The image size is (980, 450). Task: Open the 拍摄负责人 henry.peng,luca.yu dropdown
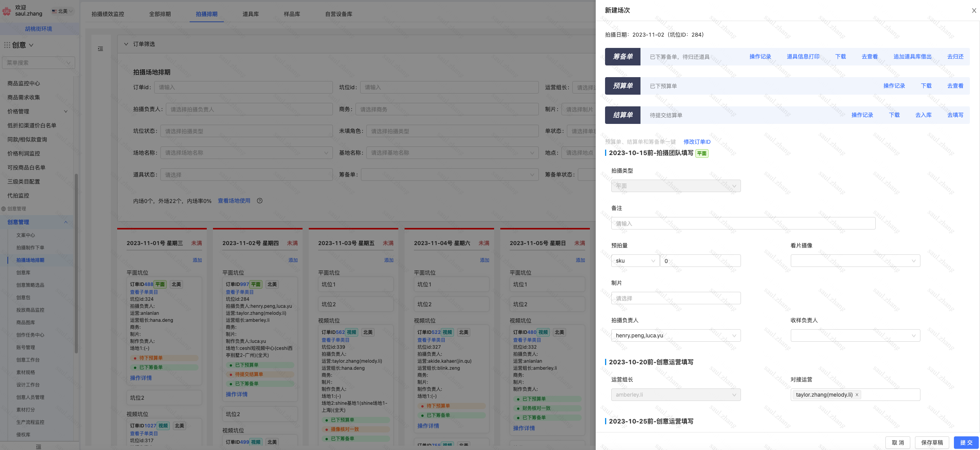pos(676,335)
